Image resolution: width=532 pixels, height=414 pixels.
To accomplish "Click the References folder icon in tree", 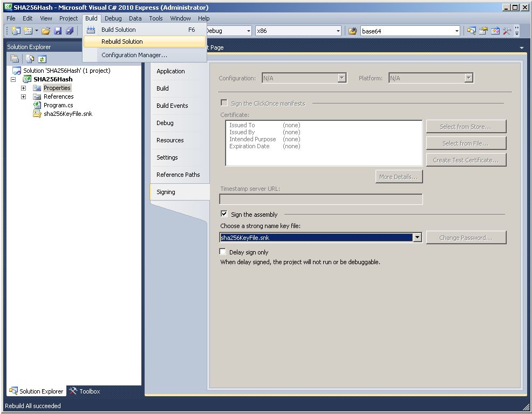I will click(x=37, y=96).
